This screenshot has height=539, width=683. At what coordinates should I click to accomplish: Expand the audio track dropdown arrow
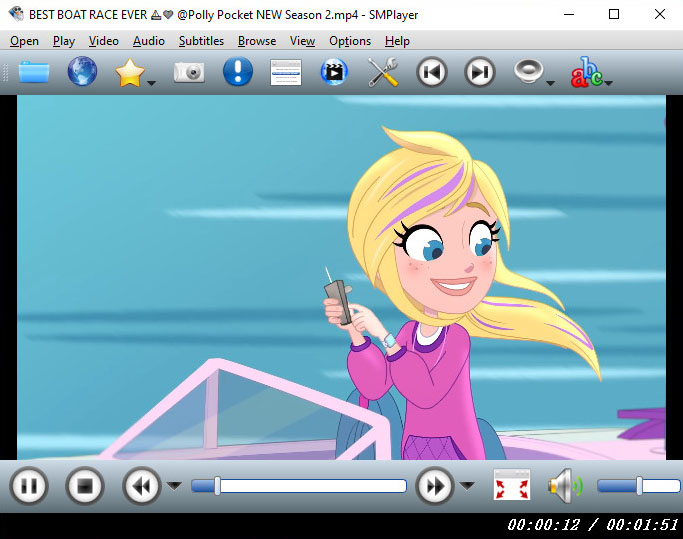[x=551, y=83]
